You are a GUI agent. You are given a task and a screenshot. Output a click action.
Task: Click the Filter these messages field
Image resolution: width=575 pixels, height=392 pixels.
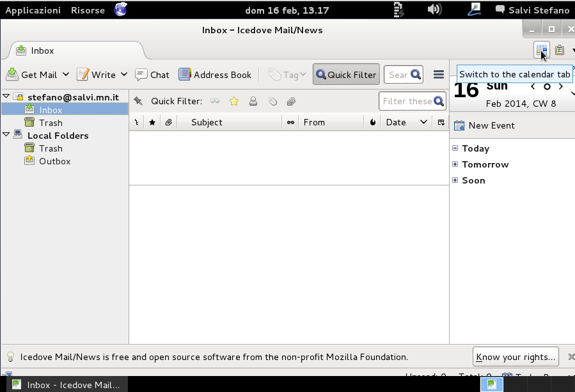[406, 101]
